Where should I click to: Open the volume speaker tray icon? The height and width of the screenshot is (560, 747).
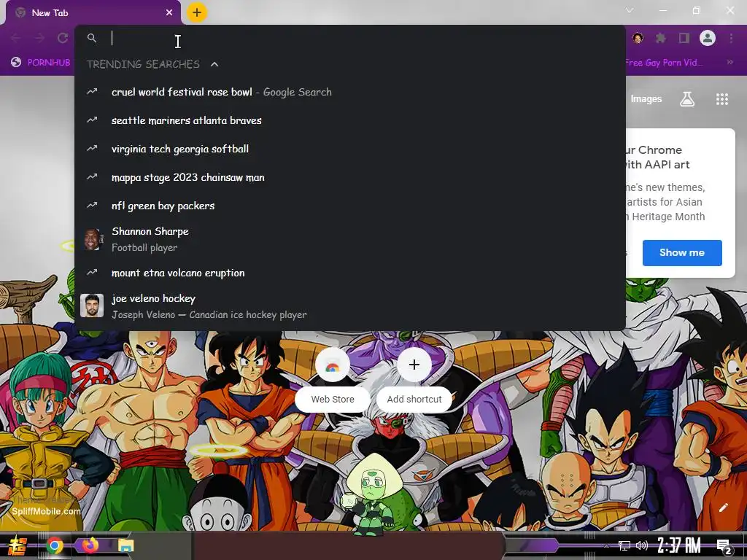642,545
